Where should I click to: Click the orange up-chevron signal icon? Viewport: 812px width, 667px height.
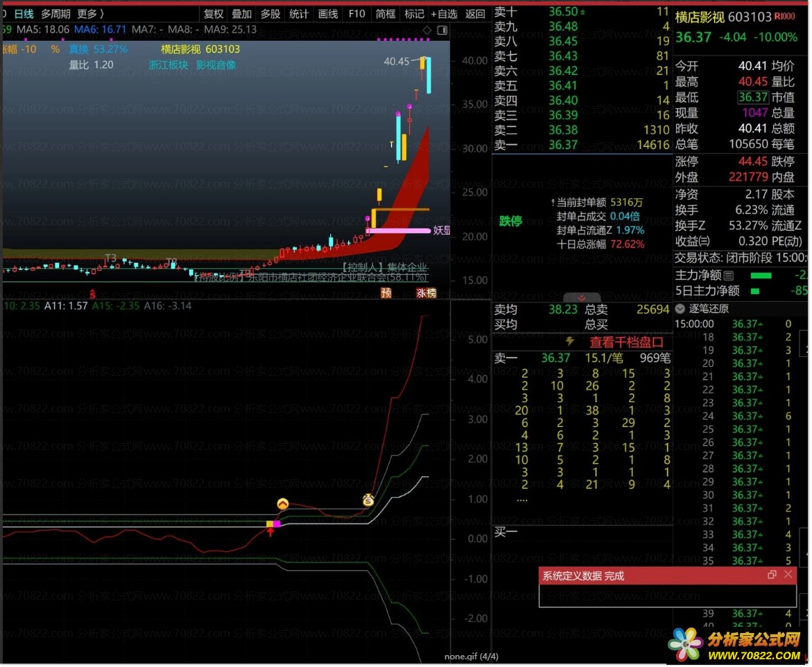click(x=282, y=504)
